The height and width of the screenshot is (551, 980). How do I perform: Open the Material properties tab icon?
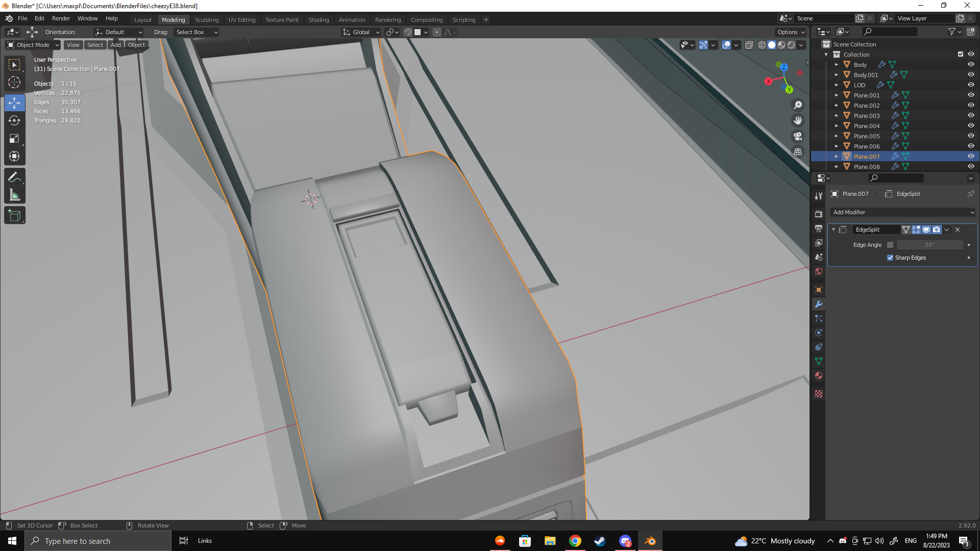pyautogui.click(x=819, y=375)
